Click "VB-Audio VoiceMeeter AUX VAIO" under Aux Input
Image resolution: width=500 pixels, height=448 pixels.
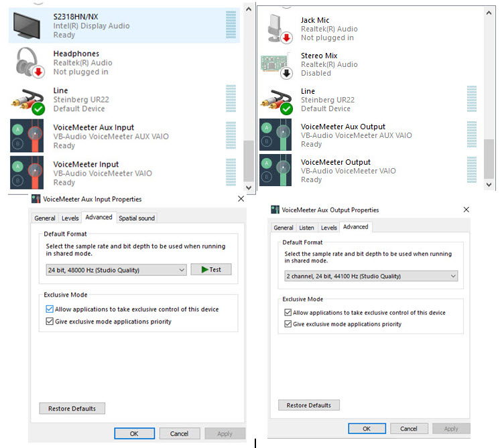click(111, 137)
